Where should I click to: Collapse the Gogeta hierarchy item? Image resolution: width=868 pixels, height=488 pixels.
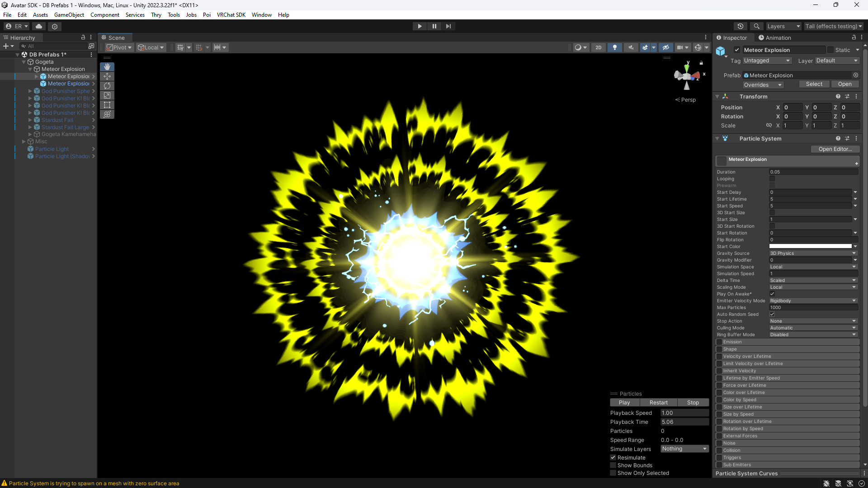[x=24, y=62]
